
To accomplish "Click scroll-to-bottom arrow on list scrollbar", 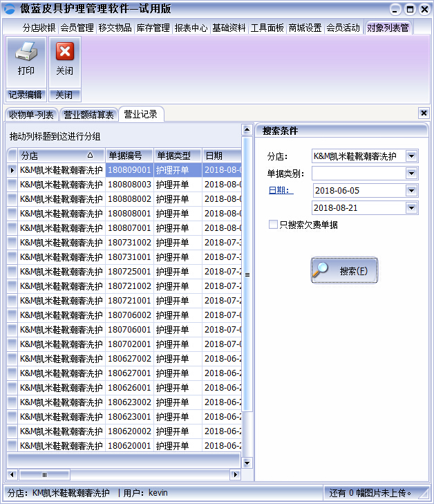I will [x=247, y=462].
